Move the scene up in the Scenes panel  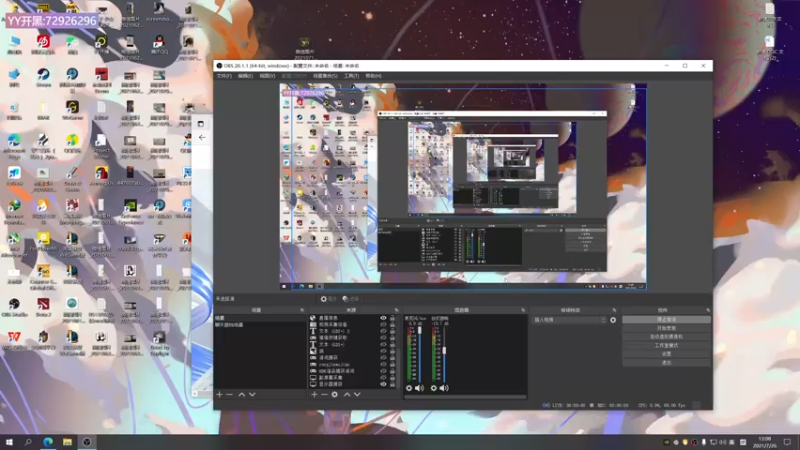242,394
